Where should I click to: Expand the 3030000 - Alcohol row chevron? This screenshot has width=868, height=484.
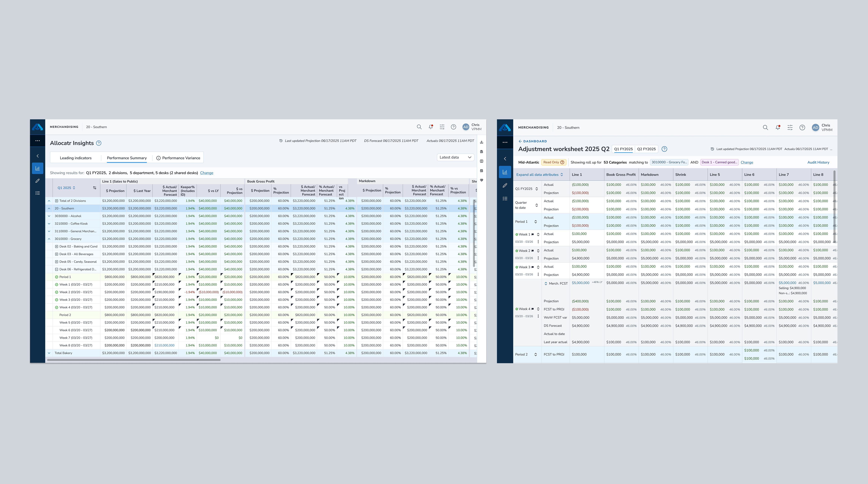point(49,216)
